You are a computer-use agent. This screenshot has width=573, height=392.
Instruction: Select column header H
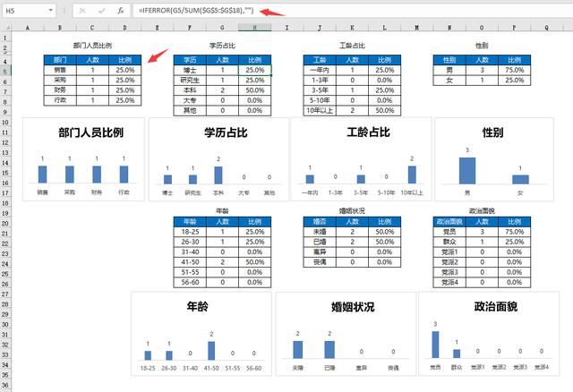254,28
